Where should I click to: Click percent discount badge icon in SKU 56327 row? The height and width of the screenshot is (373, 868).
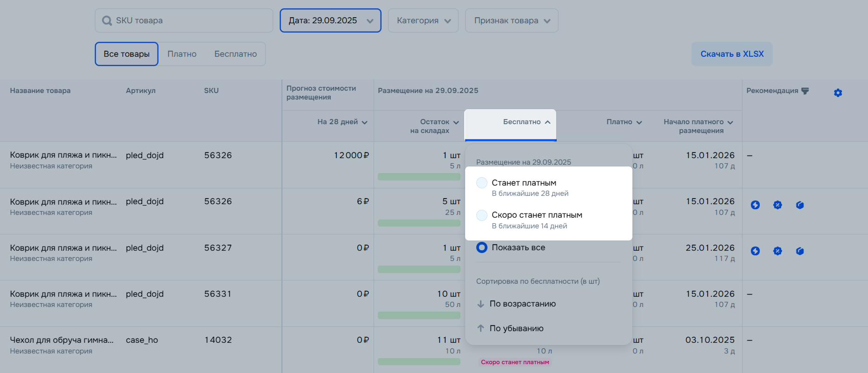[777, 251]
